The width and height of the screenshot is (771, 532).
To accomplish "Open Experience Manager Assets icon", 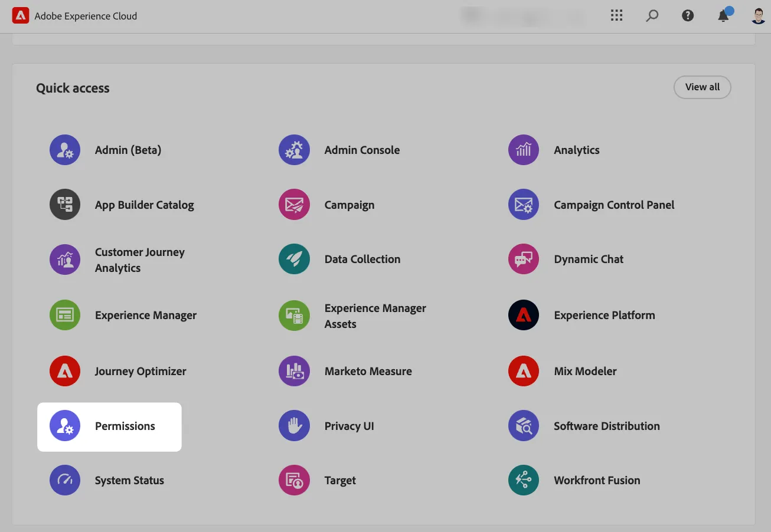I will point(294,316).
